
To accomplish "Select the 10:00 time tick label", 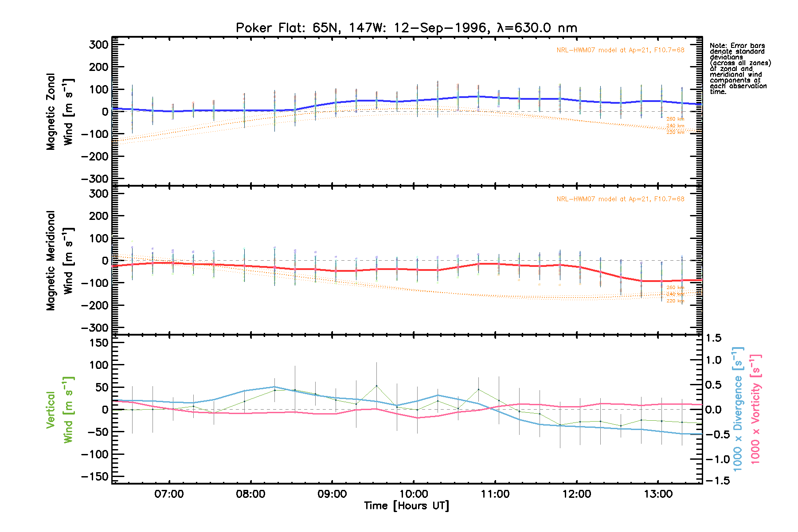I will tap(414, 494).
